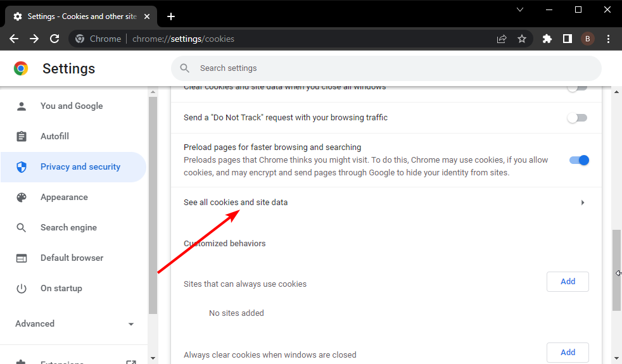The width and height of the screenshot is (622, 364).
Task: Click the sidebar scrollbar thumb
Action: pos(153,205)
